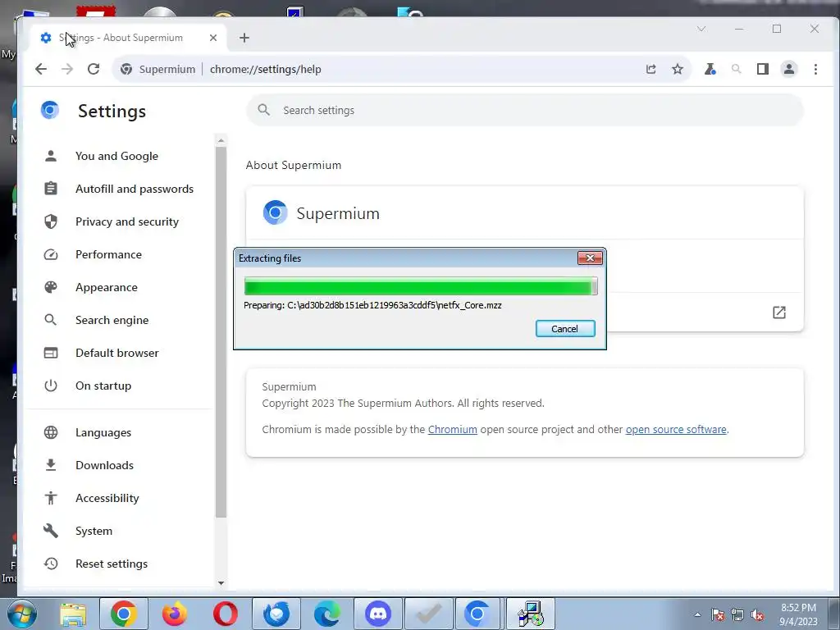Click the settings sidebar scrollbar thumb

[x=221, y=332]
